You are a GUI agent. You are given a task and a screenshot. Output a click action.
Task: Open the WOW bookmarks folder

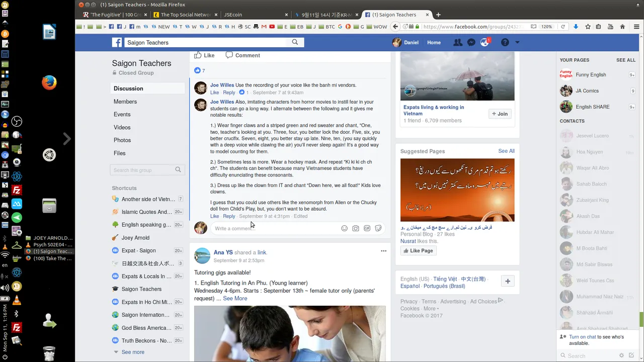pos(376,27)
